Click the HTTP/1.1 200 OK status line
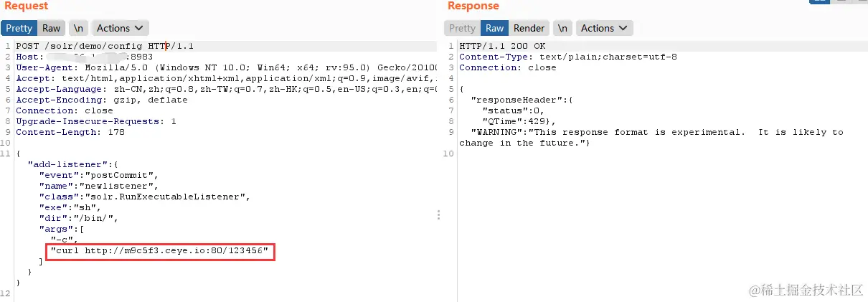Screen dimensions: 868x302 [x=502, y=46]
